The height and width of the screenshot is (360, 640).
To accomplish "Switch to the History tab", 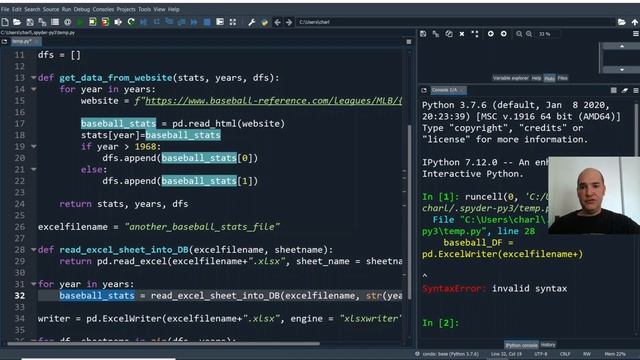I will [x=548, y=345].
